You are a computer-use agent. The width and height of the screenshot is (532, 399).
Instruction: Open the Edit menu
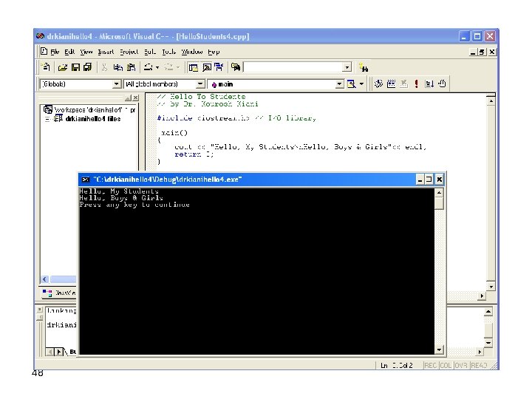coord(69,52)
